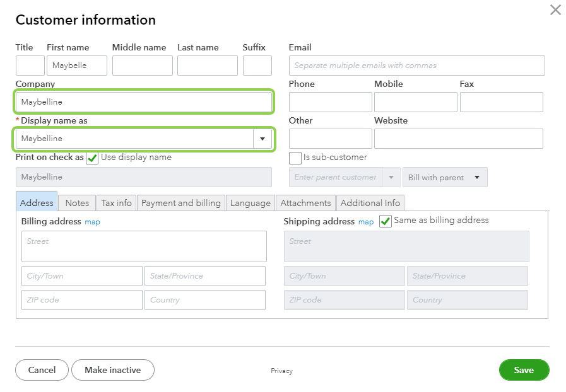566x392 pixels.
Task: Switch to the Address tab
Action: click(x=37, y=202)
